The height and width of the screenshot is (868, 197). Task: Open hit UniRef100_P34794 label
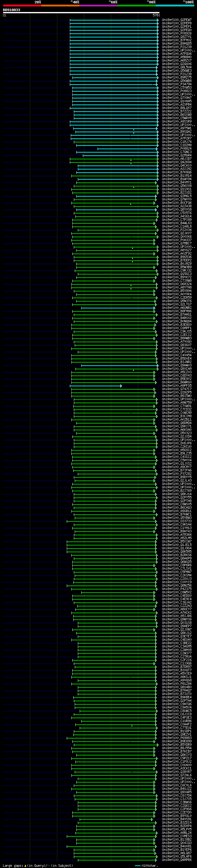[177, 84]
